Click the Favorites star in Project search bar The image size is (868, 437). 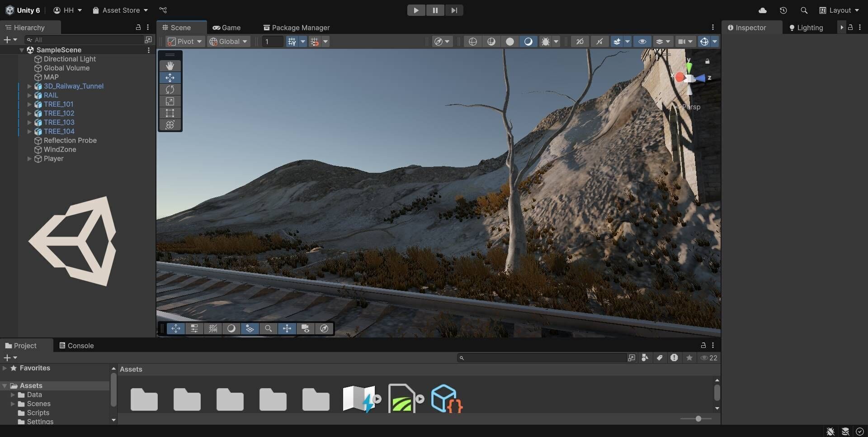(x=689, y=358)
